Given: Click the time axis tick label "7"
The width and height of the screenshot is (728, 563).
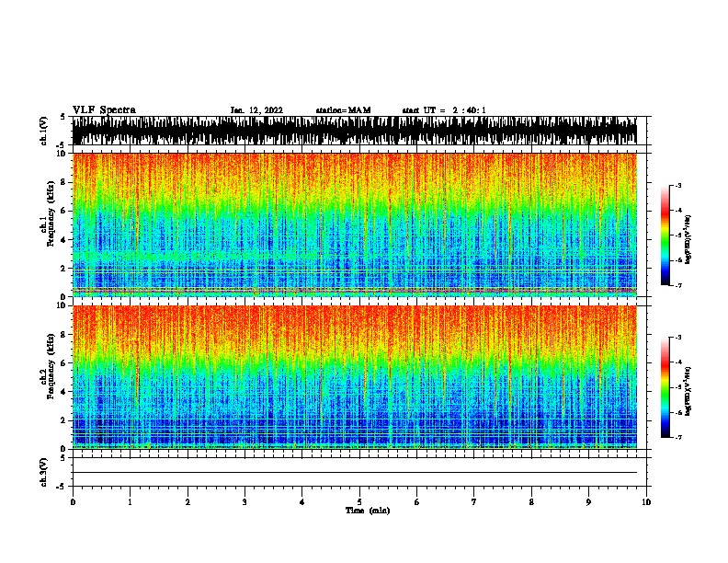Looking at the screenshot, I should pyautogui.click(x=474, y=502).
